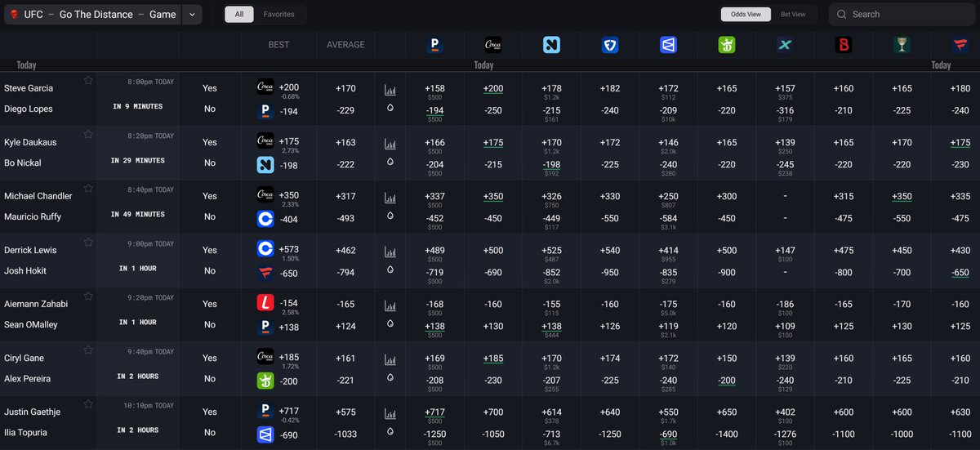The width and height of the screenshot is (980, 450).
Task: Focus the Search field
Action: [902, 14]
